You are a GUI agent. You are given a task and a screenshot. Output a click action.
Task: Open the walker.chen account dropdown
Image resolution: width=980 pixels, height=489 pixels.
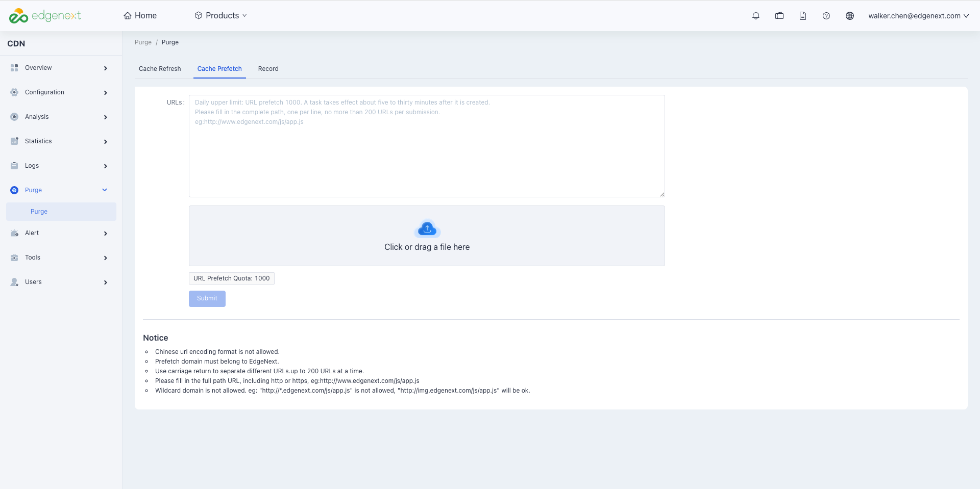point(919,16)
